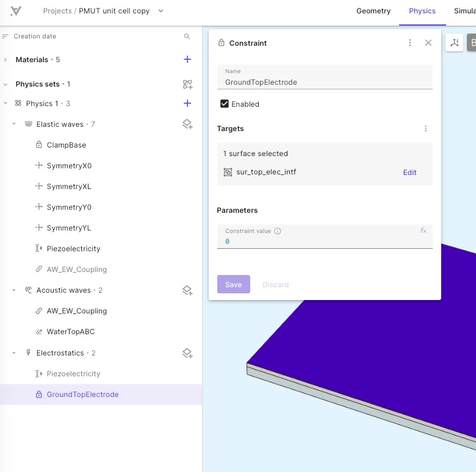Open the project name dropdown arrow
The image size is (476, 472).
coord(161,11)
